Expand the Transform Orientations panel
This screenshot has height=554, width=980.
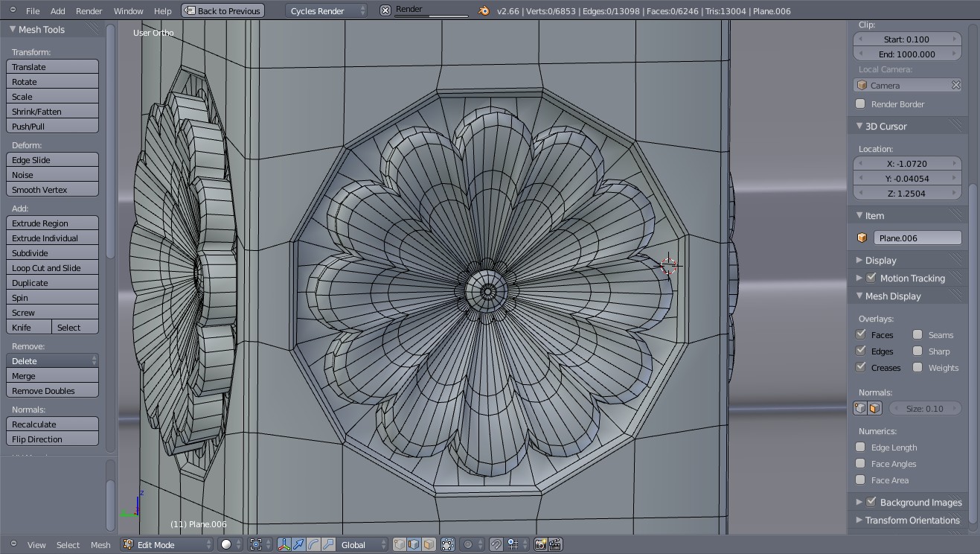(x=912, y=520)
